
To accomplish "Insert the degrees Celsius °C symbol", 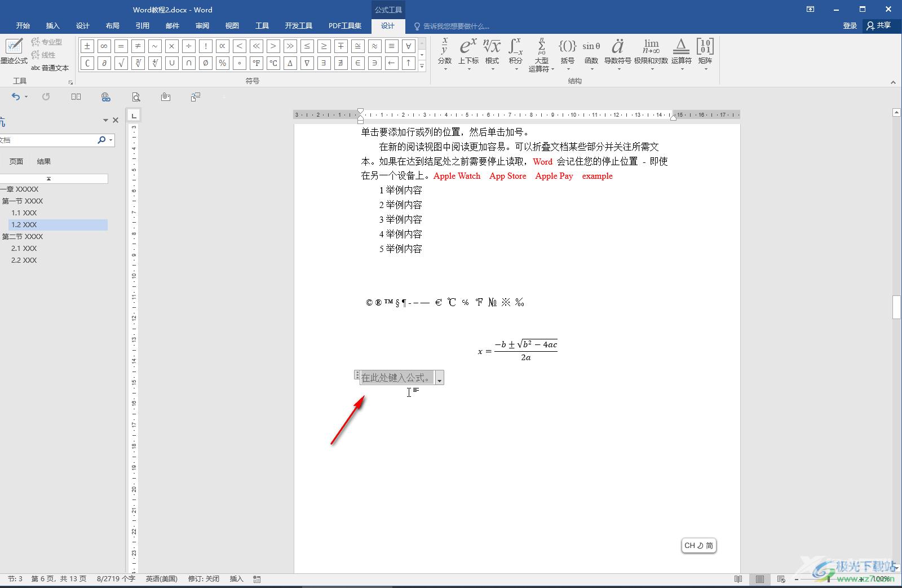I will 273,63.
